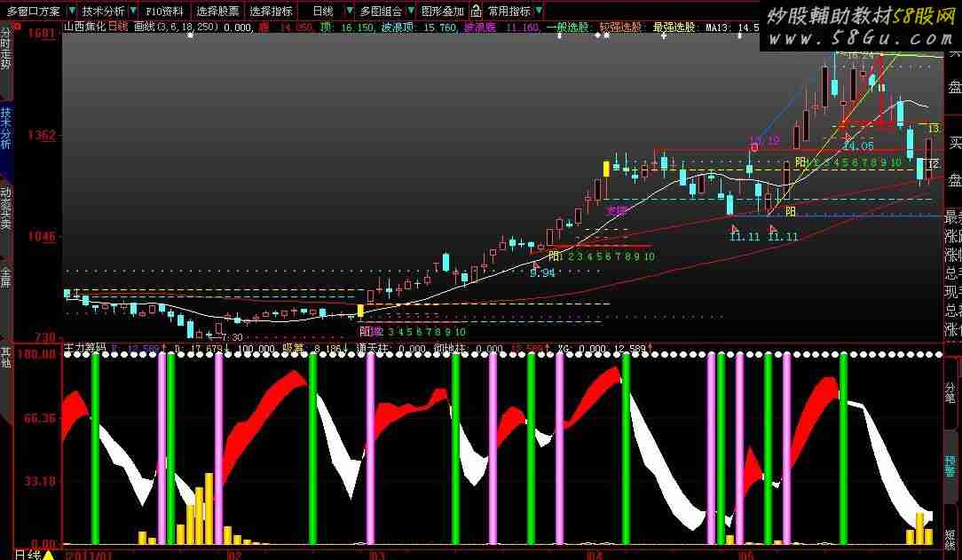Open the 图形叠加 overlay menu
Viewport: 962px width, 560px height.
(442, 11)
